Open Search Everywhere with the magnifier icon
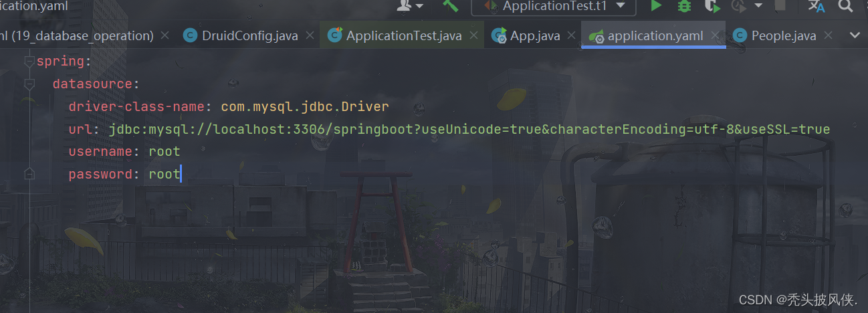868x313 pixels. [x=845, y=5]
